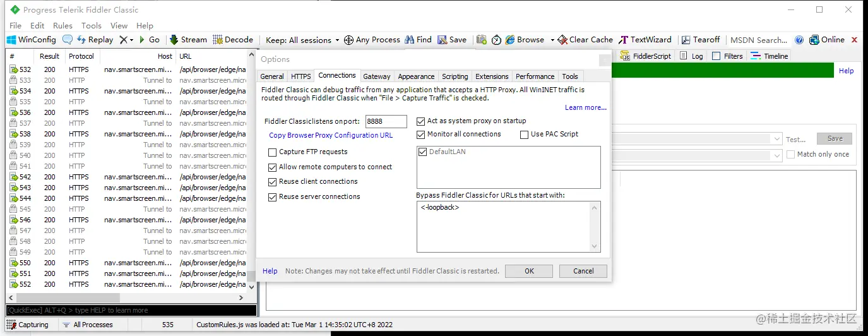This screenshot has height=336, width=868.
Task: Open the Keep: All sessions dropdown
Action: (x=302, y=40)
